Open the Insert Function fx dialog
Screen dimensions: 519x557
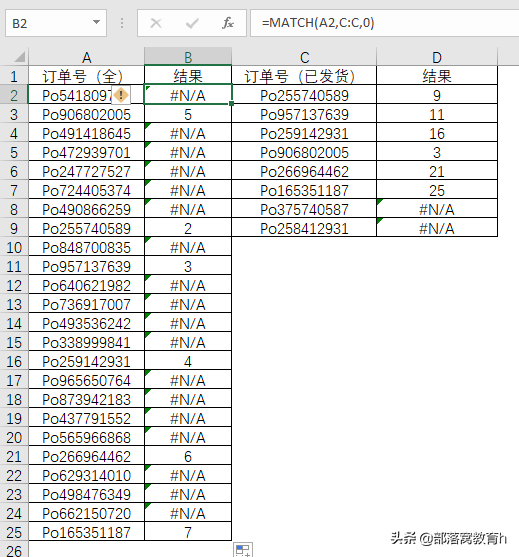tap(228, 23)
